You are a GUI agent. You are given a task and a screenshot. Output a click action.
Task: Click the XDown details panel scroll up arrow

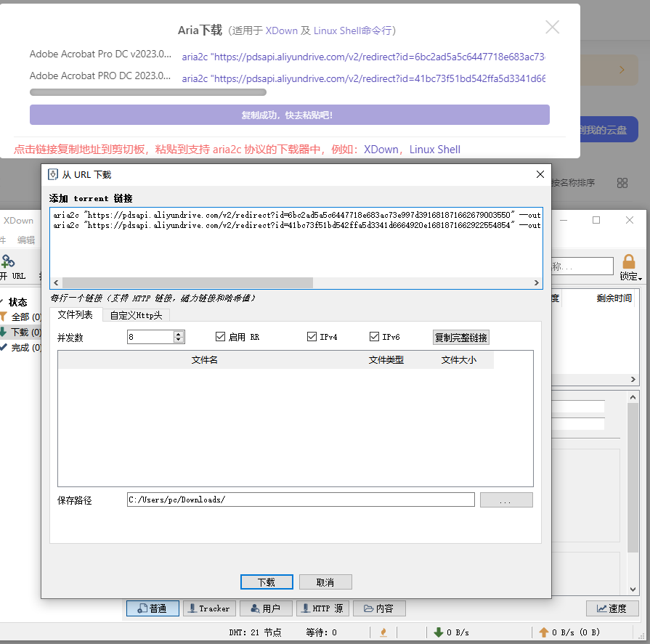pyautogui.click(x=633, y=397)
